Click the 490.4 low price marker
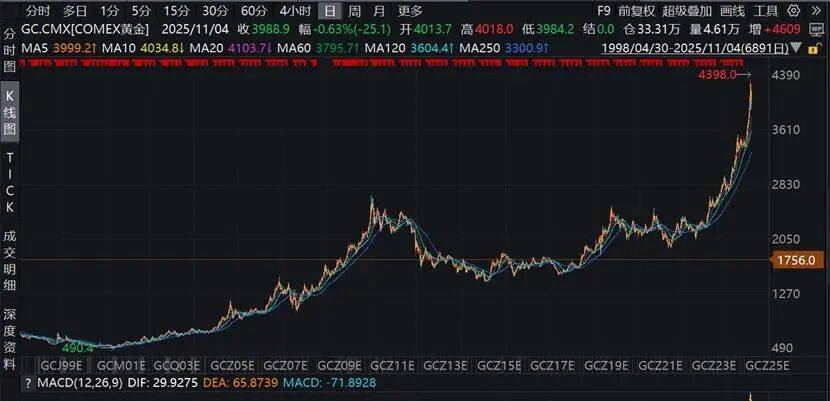This screenshot has height=401, width=830. click(78, 347)
